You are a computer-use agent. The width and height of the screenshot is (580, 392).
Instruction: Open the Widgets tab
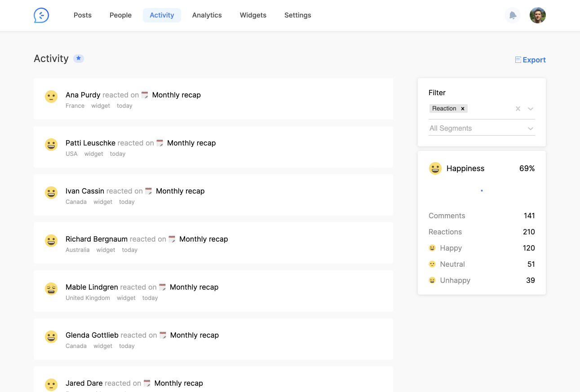click(x=253, y=15)
